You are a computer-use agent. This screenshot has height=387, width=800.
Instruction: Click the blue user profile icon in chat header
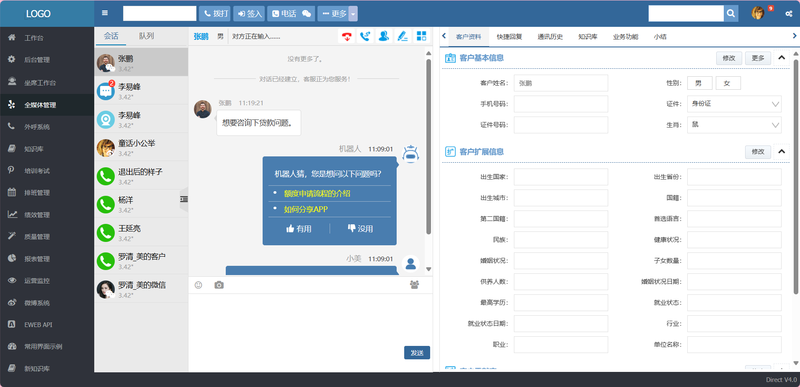[384, 36]
